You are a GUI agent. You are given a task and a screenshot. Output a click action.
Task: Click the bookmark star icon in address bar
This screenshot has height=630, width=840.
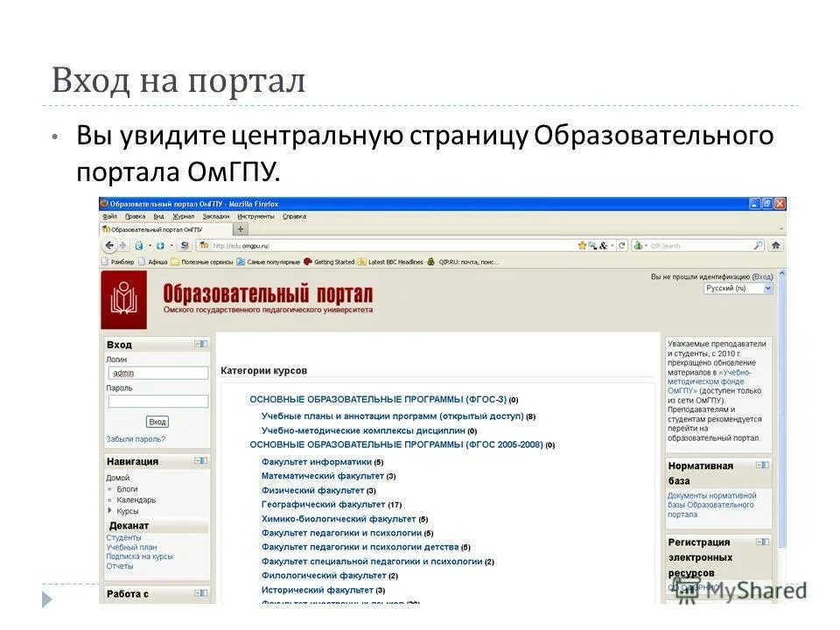pos(582,245)
